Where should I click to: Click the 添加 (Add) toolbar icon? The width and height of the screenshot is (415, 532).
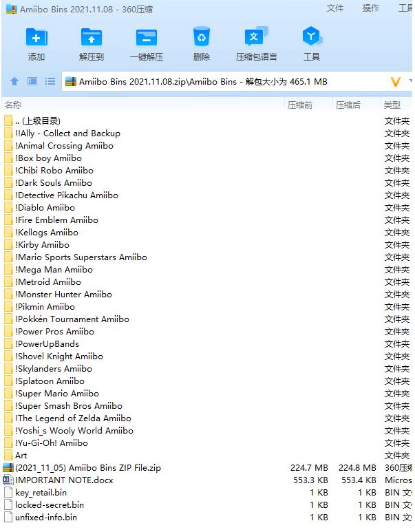pyautogui.click(x=36, y=37)
